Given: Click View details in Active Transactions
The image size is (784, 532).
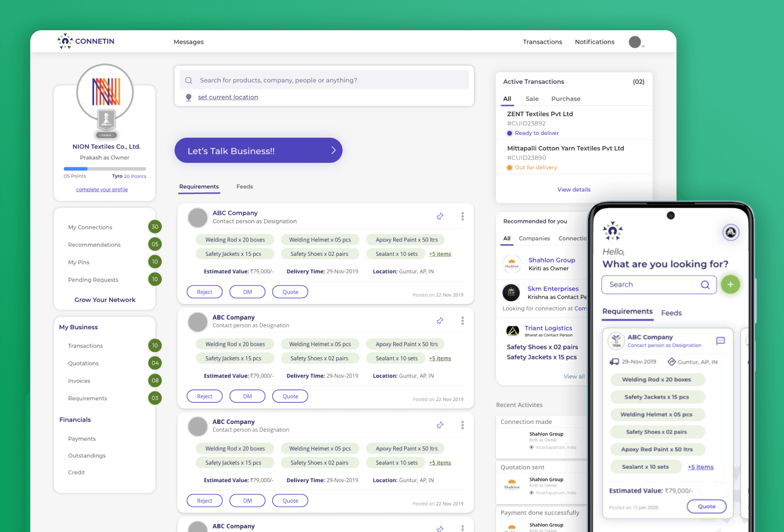Looking at the screenshot, I should pos(574,189).
